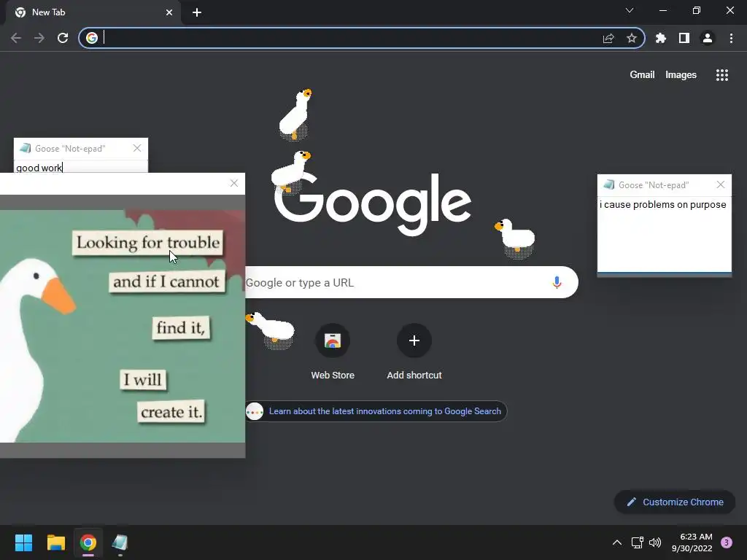The width and height of the screenshot is (747, 560).
Task: Click the browser Back arrow
Action: pyautogui.click(x=16, y=38)
